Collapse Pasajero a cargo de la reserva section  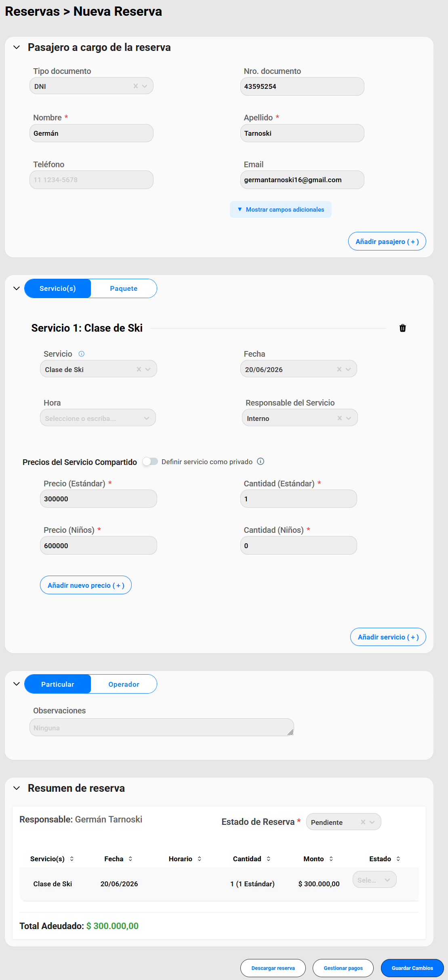point(17,47)
